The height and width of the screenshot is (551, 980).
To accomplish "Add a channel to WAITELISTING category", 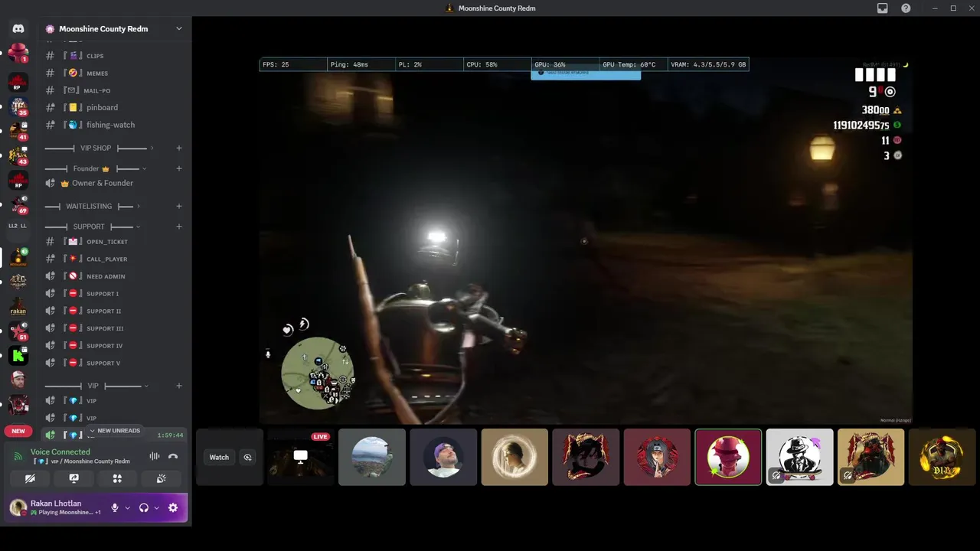I will coord(179,207).
